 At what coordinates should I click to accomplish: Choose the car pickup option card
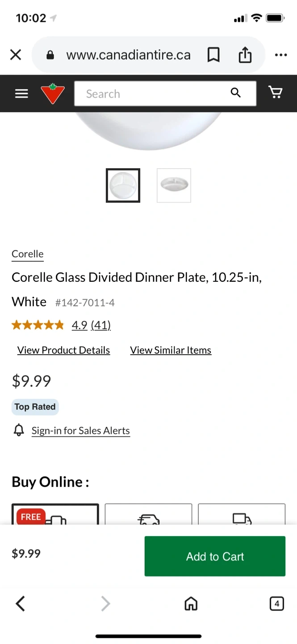pos(148,514)
